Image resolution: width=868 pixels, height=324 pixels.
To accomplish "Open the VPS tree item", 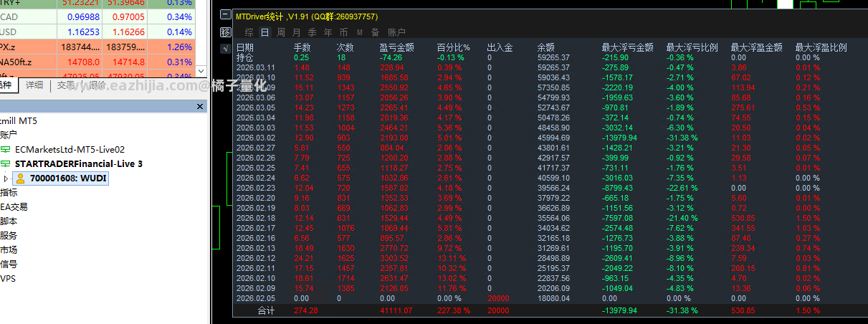I will (9, 278).
